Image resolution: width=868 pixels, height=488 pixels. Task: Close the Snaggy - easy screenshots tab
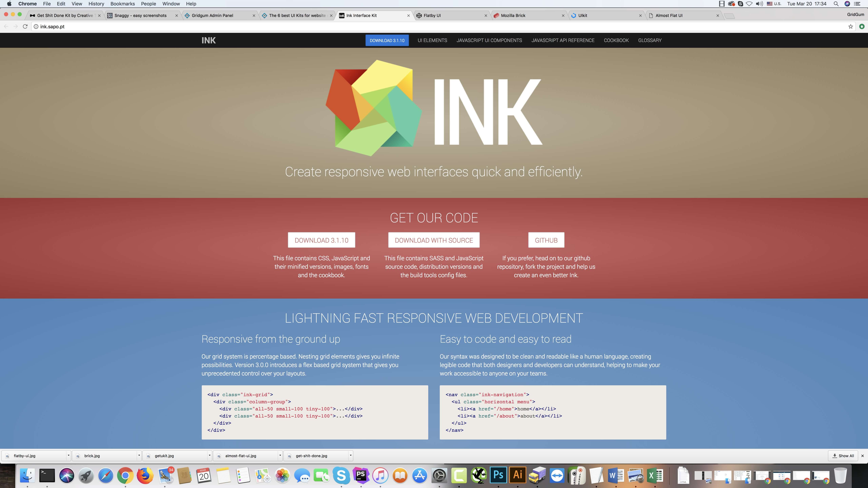click(176, 15)
